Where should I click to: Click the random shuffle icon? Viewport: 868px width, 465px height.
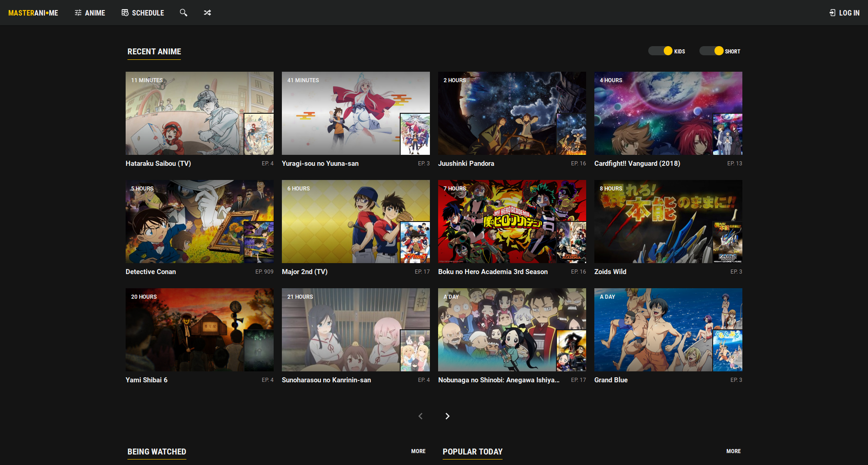(207, 13)
